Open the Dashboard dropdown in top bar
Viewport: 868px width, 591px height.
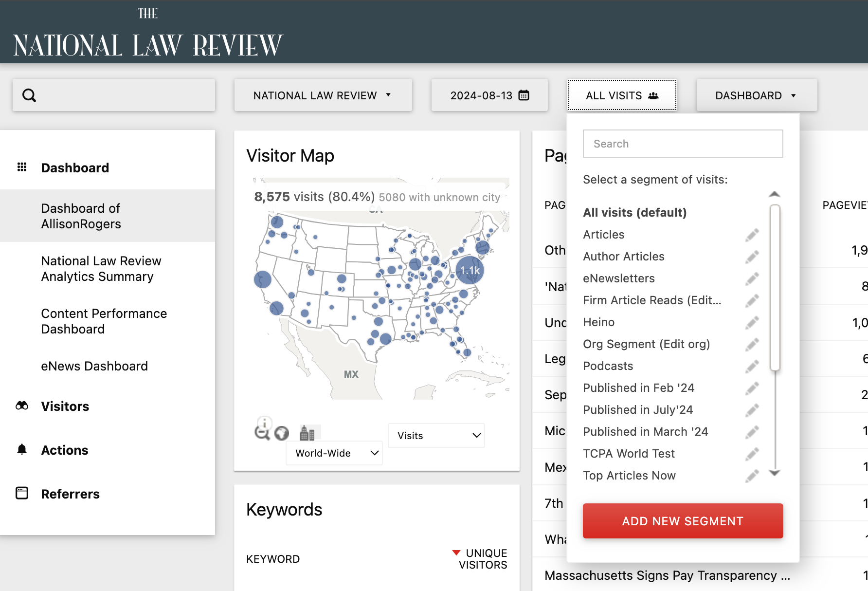pos(757,95)
